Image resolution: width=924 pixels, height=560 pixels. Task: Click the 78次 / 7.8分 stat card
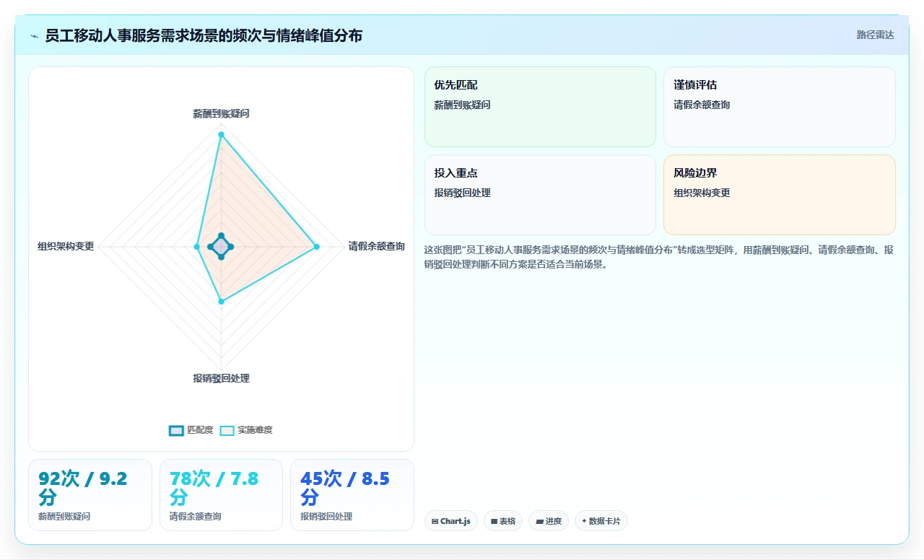click(221, 495)
